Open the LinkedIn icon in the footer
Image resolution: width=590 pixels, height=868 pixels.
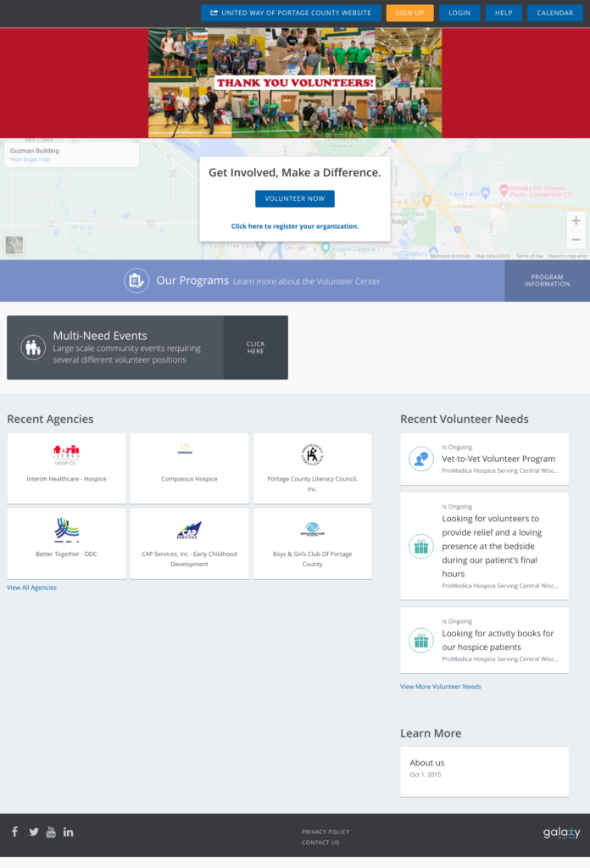point(68,832)
